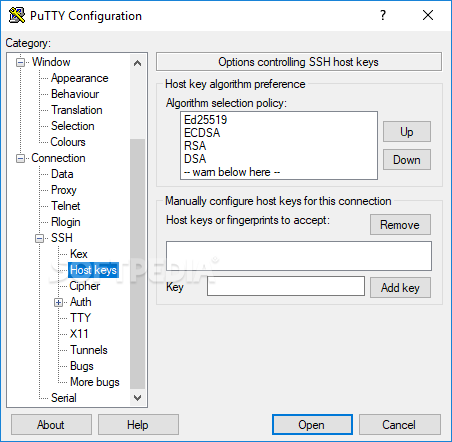The height and width of the screenshot is (442, 452).
Task: Close the PuTTY Configuration window
Action: click(x=428, y=15)
